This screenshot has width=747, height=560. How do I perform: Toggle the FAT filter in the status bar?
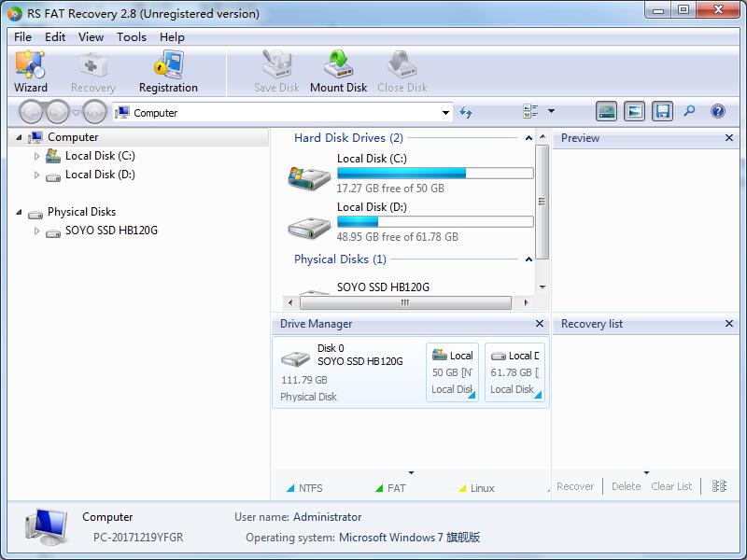[x=393, y=487]
